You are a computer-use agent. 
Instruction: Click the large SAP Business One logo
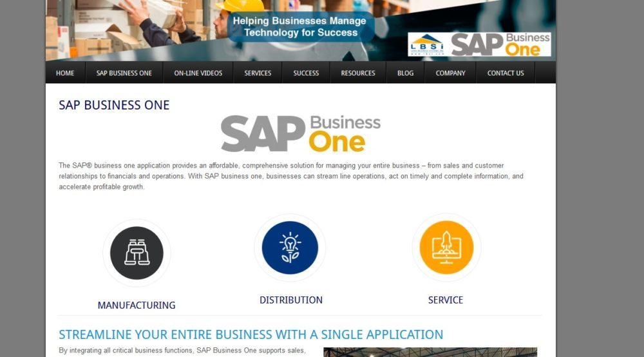coord(301,133)
